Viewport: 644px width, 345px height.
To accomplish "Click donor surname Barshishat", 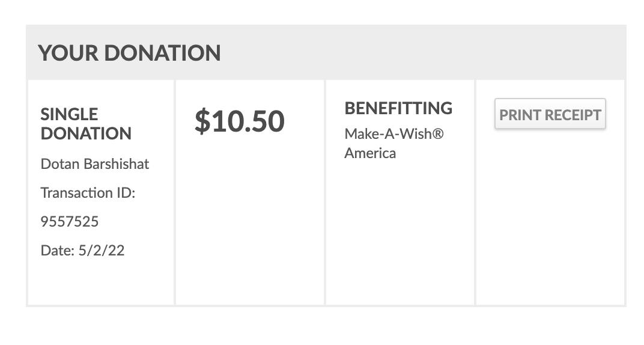I will click(117, 164).
